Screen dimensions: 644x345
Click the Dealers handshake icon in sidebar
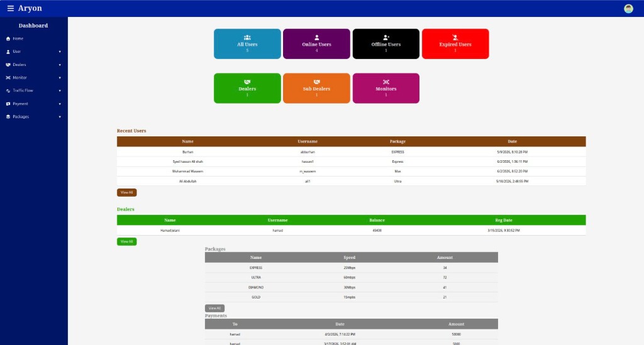click(8, 65)
